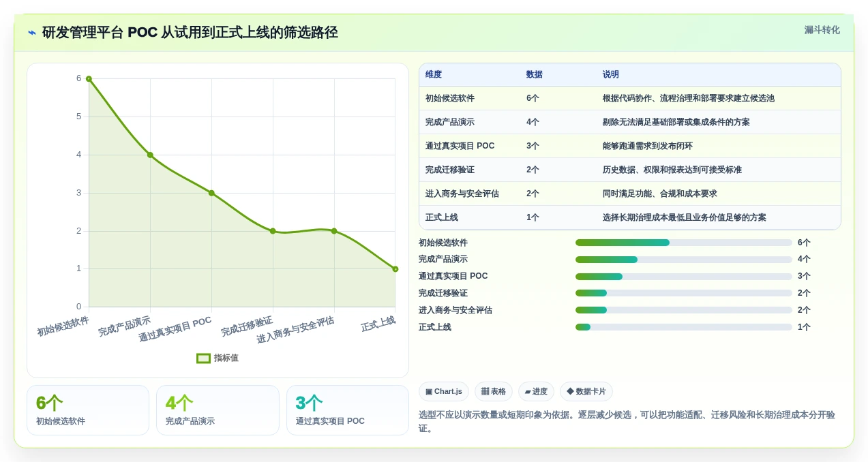The image size is (868, 462).
Task: Click the Chart.js tag
Action: 444,392
